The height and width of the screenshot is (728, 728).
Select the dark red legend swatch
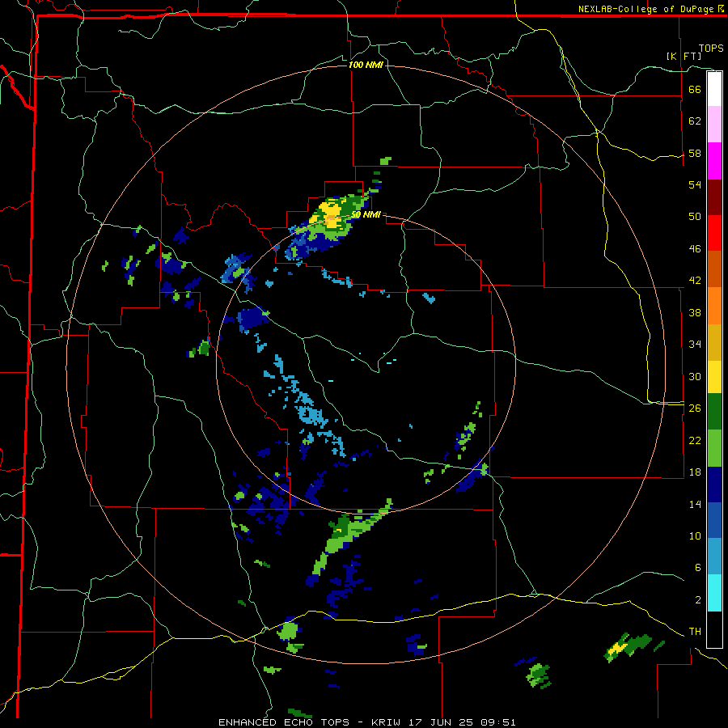[x=714, y=197]
